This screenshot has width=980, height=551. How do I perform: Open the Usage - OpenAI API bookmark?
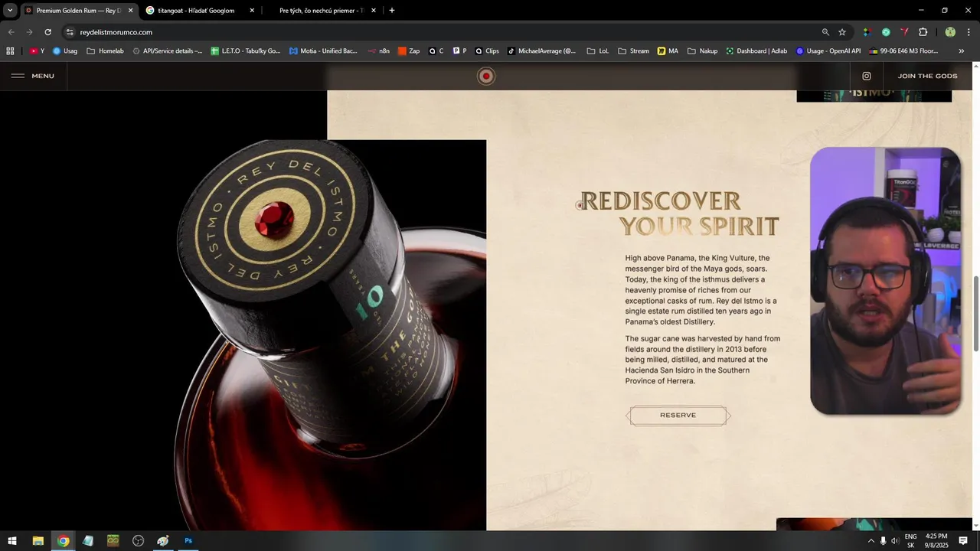pos(828,51)
